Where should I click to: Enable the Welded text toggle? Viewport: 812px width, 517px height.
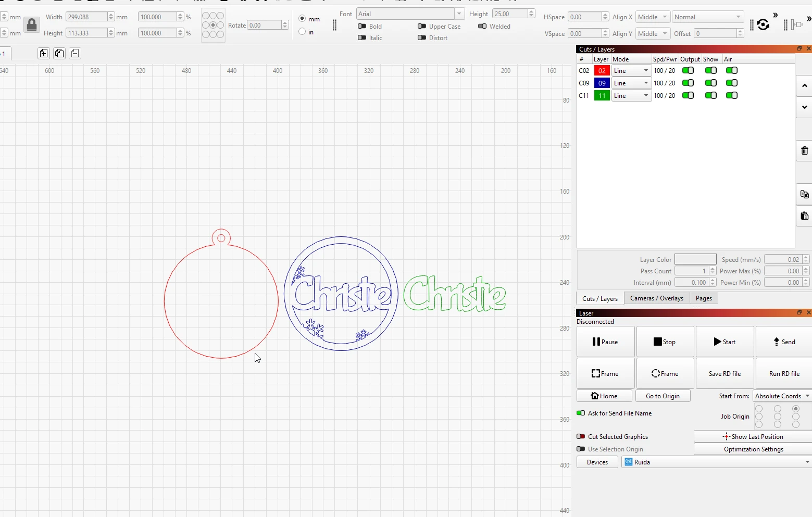[x=482, y=26]
